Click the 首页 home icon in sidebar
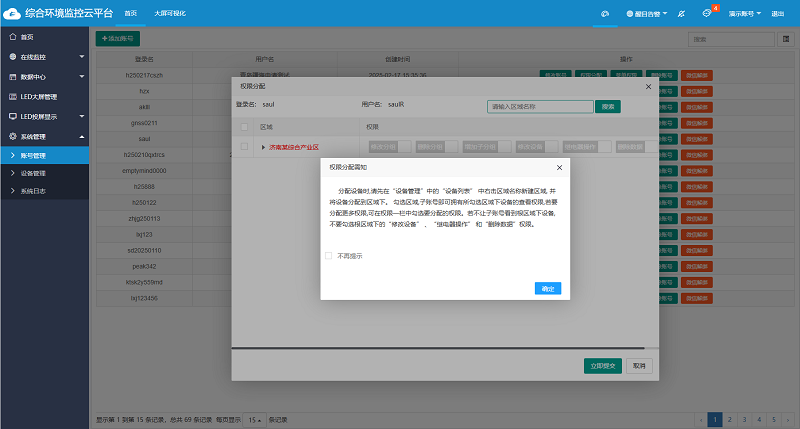 pos(12,37)
